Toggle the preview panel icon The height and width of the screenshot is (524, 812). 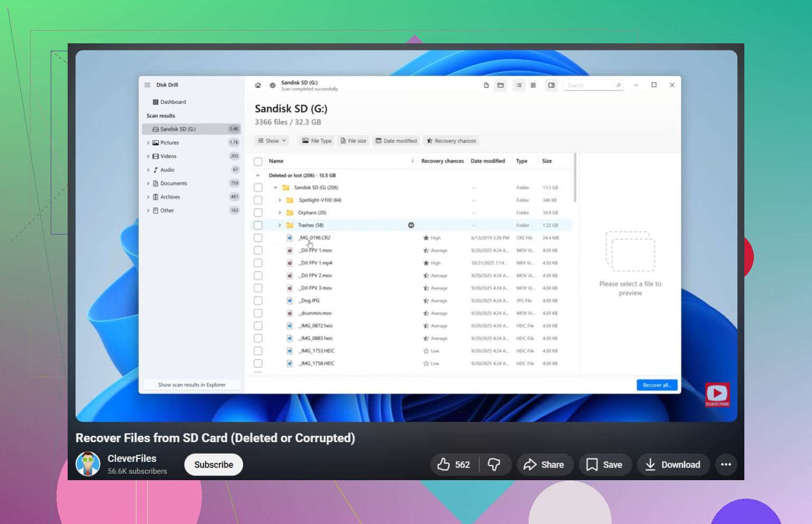[551, 85]
